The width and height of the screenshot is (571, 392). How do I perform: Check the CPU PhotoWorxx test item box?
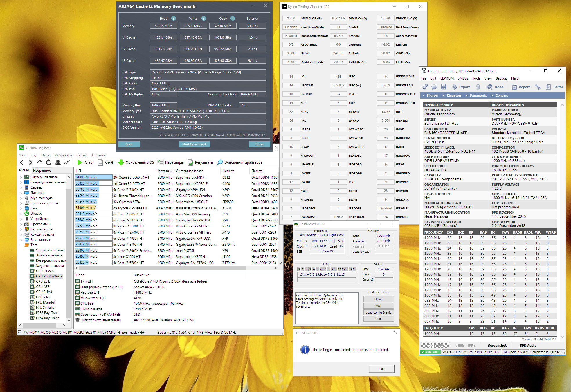(x=32, y=276)
